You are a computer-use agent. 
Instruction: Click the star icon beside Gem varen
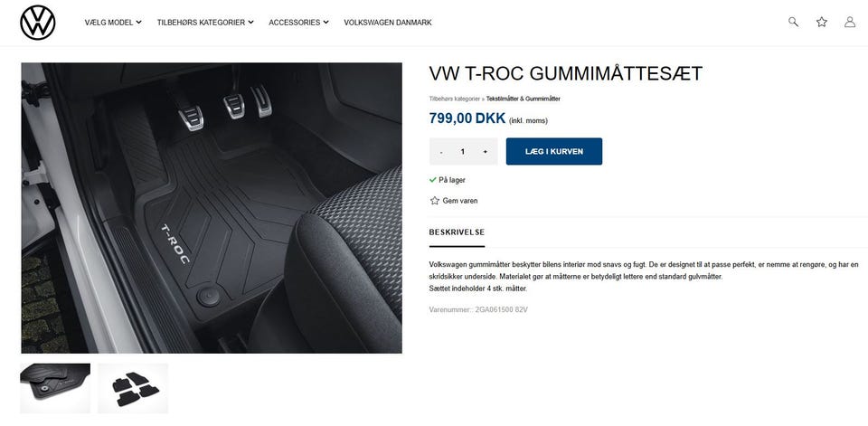click(435, 201)
